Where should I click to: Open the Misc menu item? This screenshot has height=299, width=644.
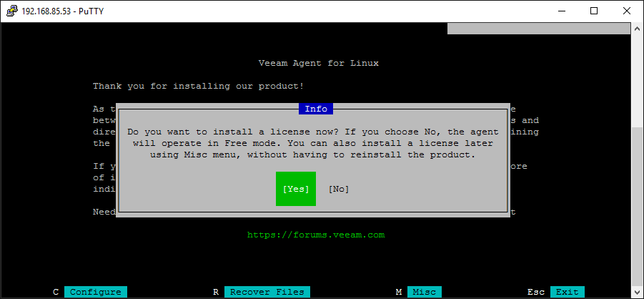tap(425, 292)
